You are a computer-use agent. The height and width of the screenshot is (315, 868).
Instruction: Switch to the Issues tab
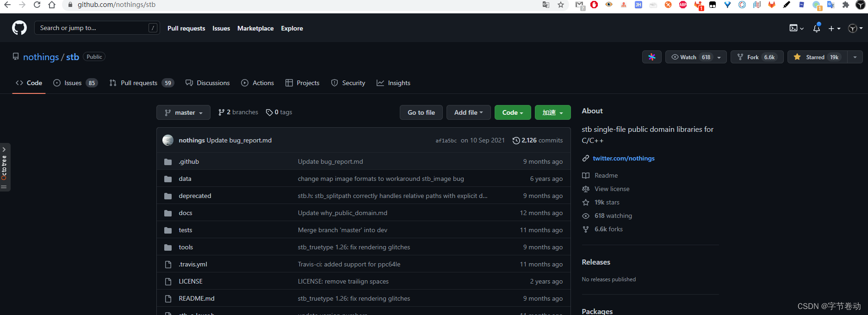75,83
